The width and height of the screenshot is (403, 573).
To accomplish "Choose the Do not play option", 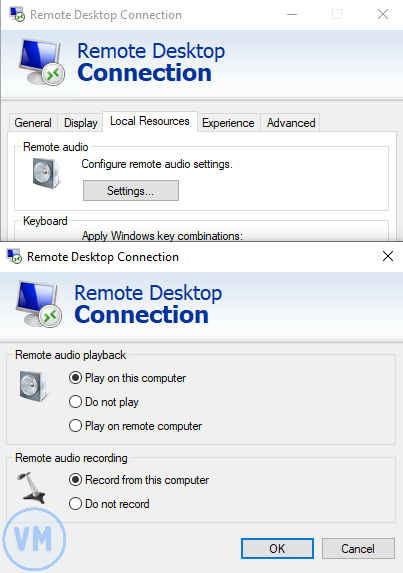I will [104, 402].
